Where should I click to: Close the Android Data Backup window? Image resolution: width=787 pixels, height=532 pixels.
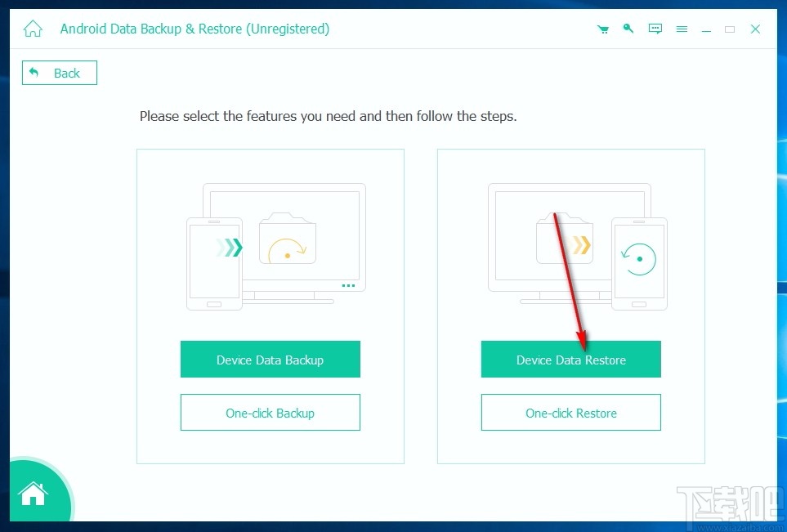[755, 29]
